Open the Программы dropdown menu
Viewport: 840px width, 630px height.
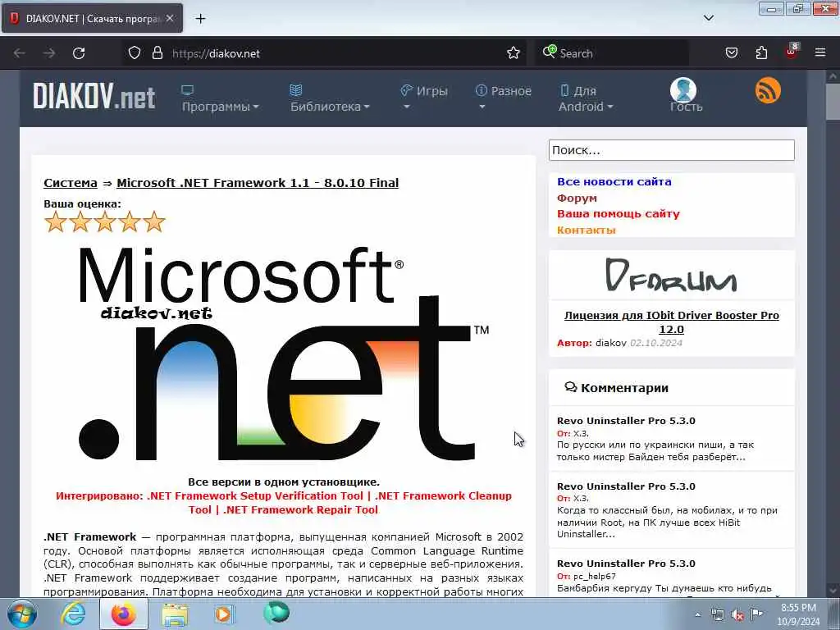point(220,99)
